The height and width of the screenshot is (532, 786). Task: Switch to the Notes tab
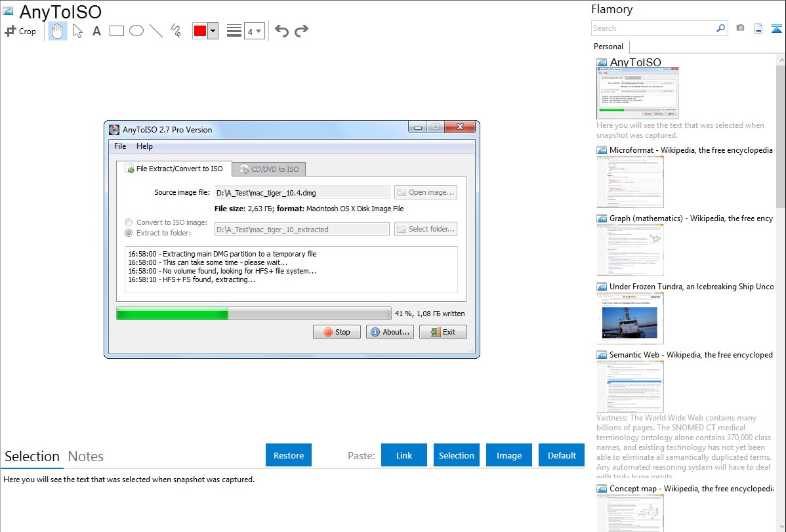coord(86,457)
